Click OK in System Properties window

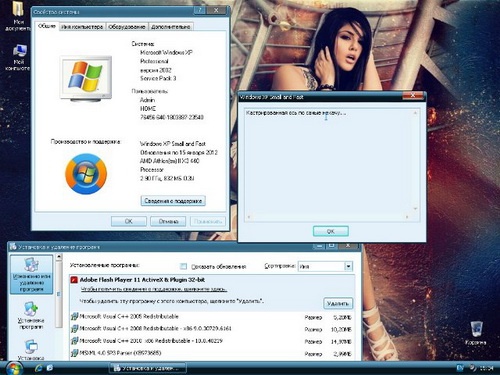pyautogui.click(x=129, y=221)
